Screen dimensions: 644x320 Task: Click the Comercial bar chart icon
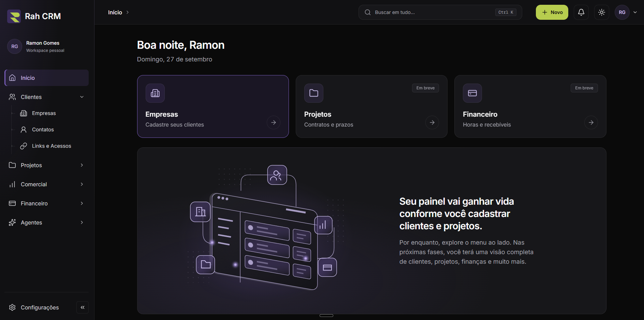point(12,184)
